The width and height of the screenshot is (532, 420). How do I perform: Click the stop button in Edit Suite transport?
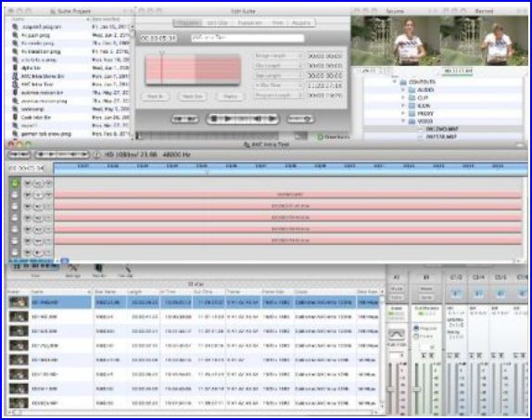[214, 119]
